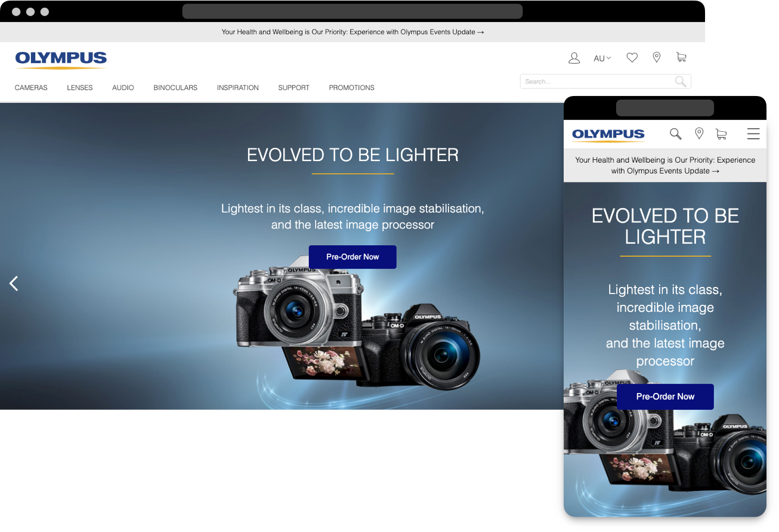
Task: Click store locator pin icon in desktop header
Action: click(x=657, y=57)
